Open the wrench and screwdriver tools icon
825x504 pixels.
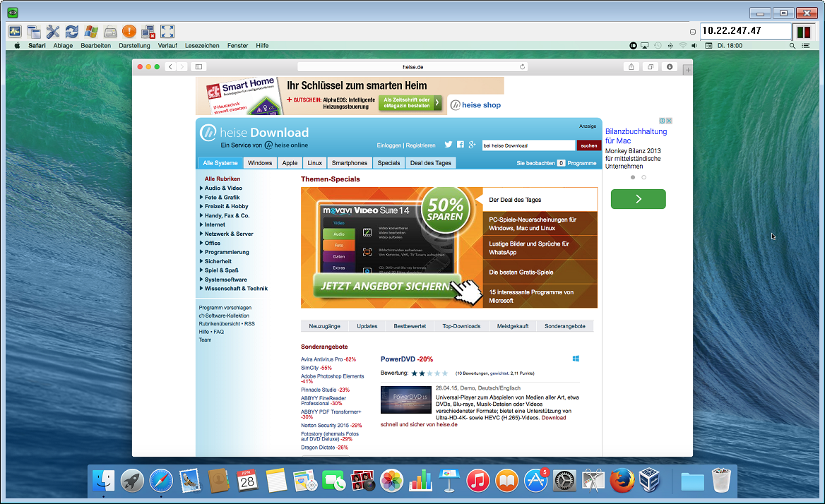coord(52,32)
